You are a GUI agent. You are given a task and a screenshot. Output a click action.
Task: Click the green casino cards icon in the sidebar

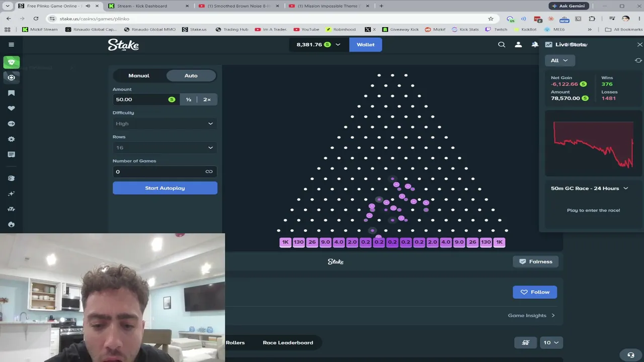[x=11, y=62]
